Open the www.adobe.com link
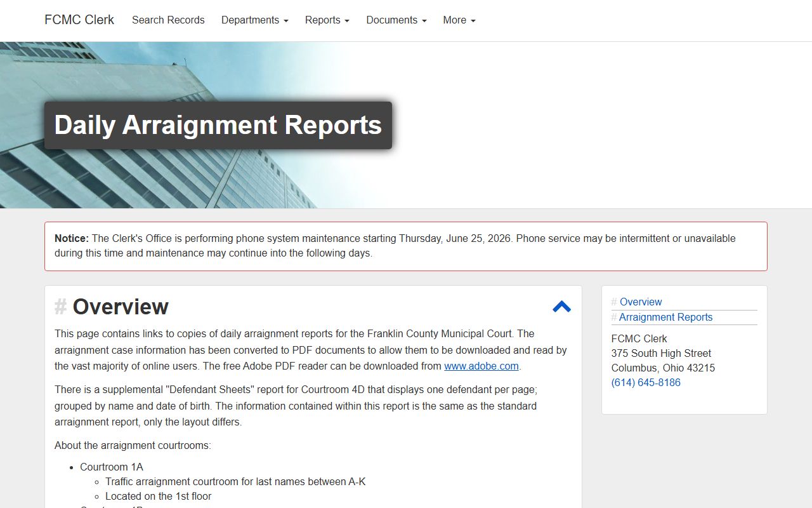The image size is (812, 508). click(481, 366)
